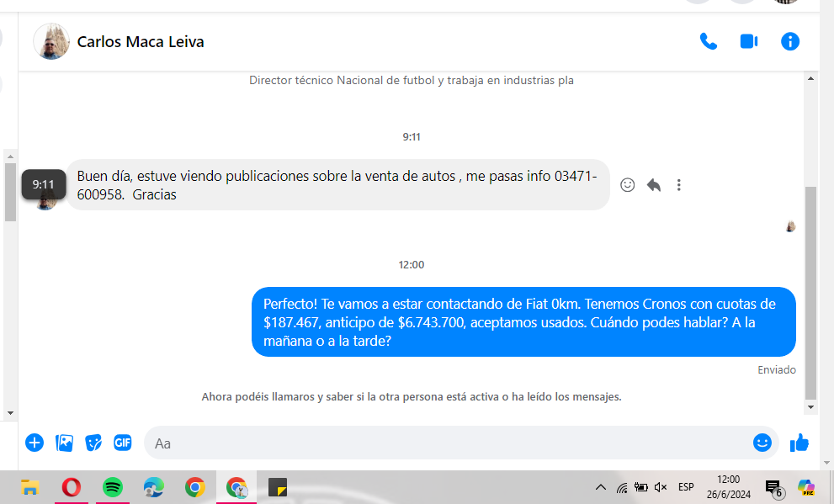834x504 pixels.
Task: Click the chat scrollbar up arrow
Action: [x=810, y=79]
